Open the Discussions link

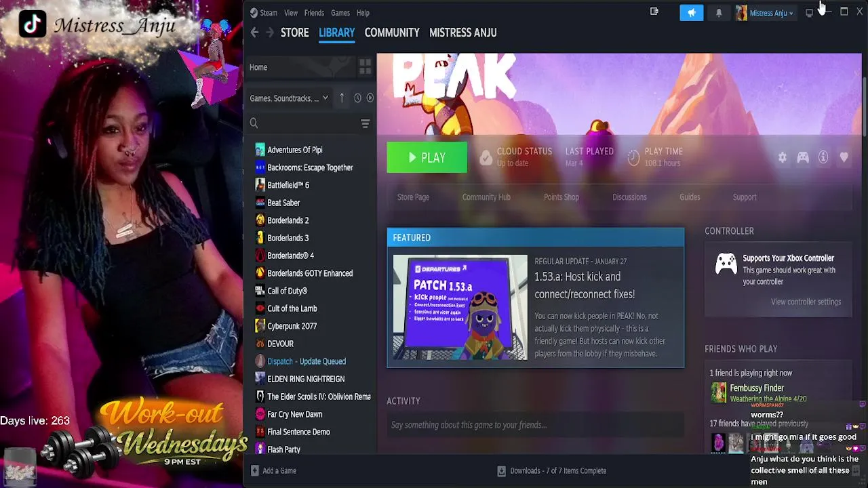click(629, 197)
